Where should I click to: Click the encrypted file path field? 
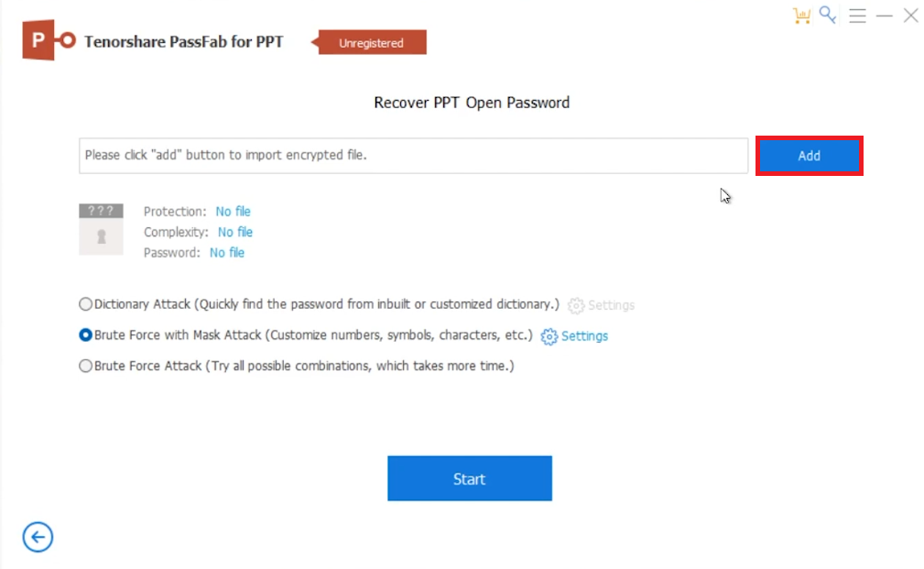(x=413, y=156)
